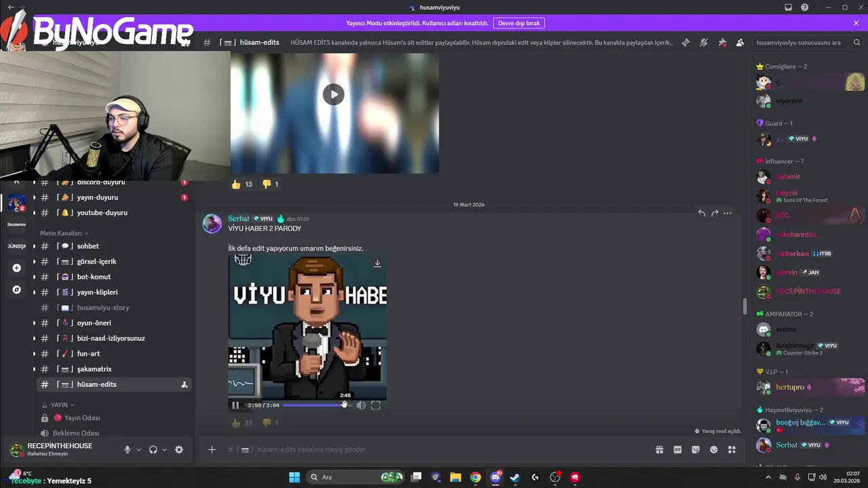Viewport: 868px width, 488px height.
Task: Play the blurred video above
Action: click(x=333, y=94)
